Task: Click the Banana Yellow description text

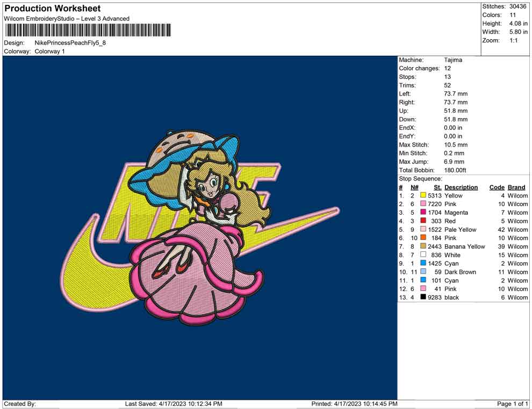Action: [464, 246]
